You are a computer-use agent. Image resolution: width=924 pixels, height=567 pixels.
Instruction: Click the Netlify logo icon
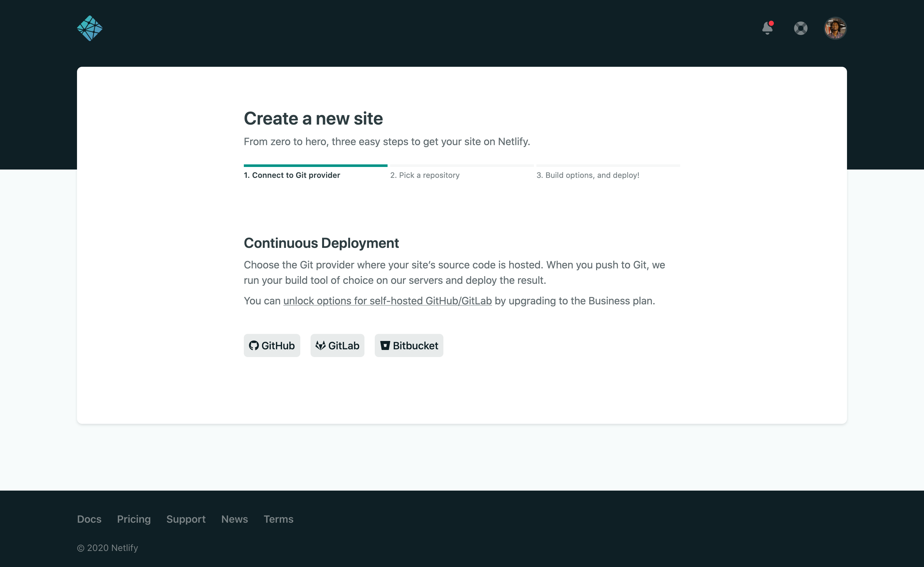90,28
